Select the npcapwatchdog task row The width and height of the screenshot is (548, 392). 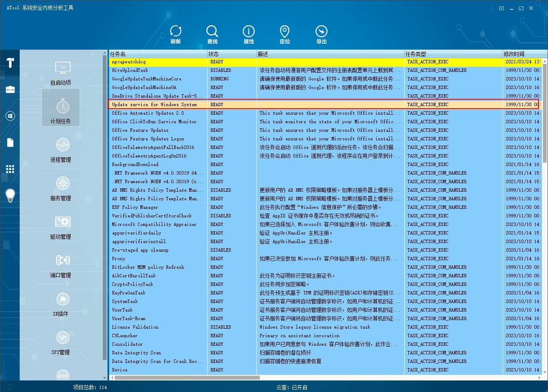[x=326, y=62]
